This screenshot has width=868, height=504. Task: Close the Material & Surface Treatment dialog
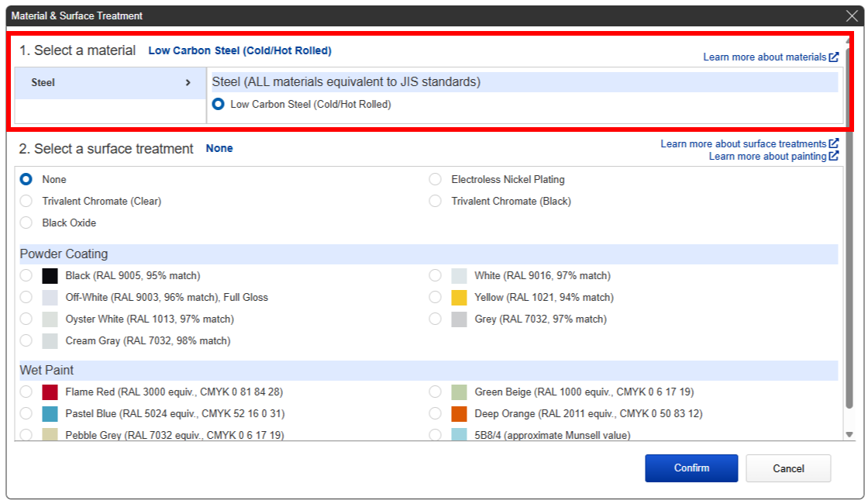click(852, 16)
